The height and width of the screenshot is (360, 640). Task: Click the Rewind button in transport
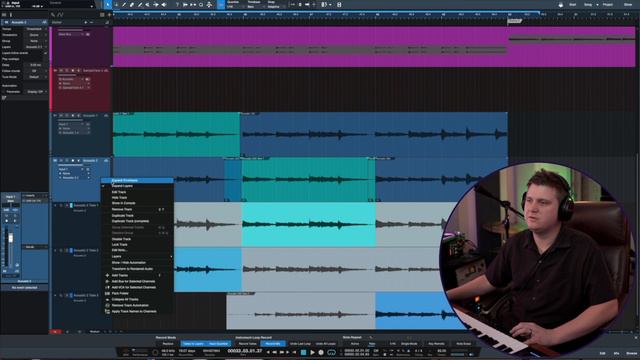tap(274, 352)
